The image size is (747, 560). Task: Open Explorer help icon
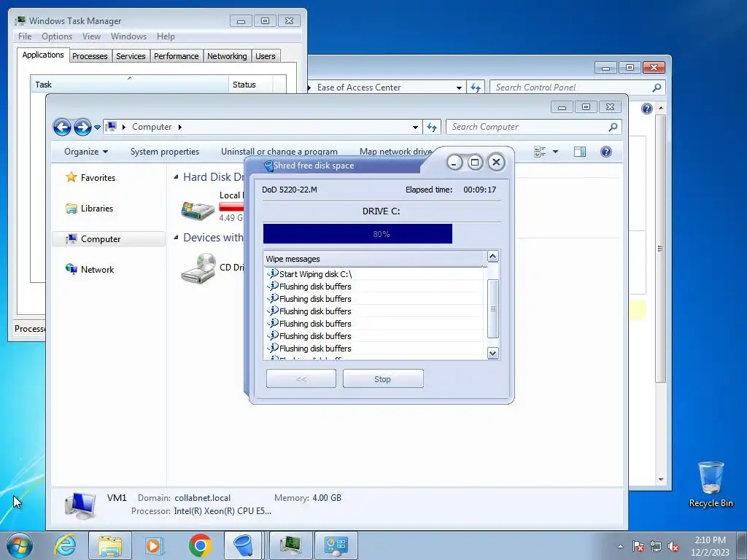606,152
